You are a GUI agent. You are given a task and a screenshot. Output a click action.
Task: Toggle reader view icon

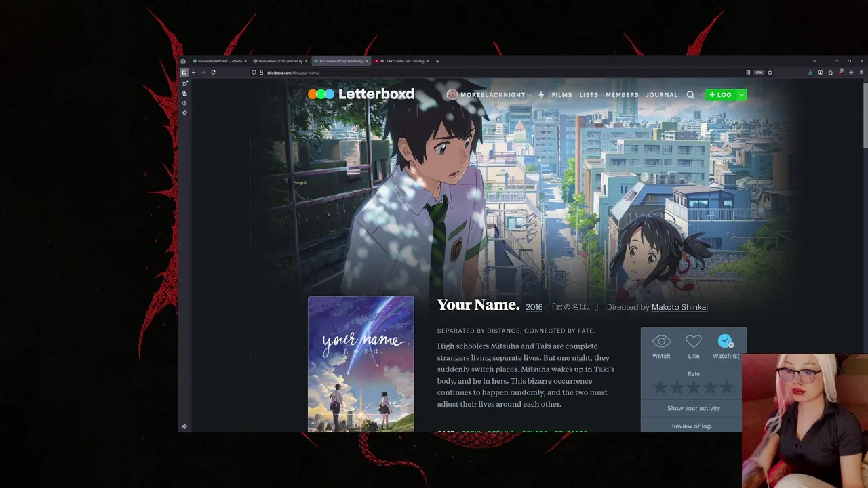[748, 73]
